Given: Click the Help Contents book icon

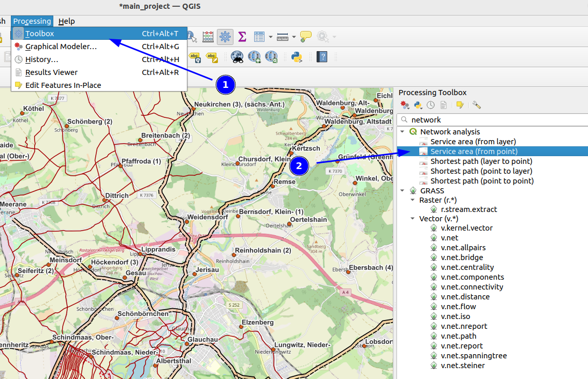Looking at the screenshot, I should (322, 57).
